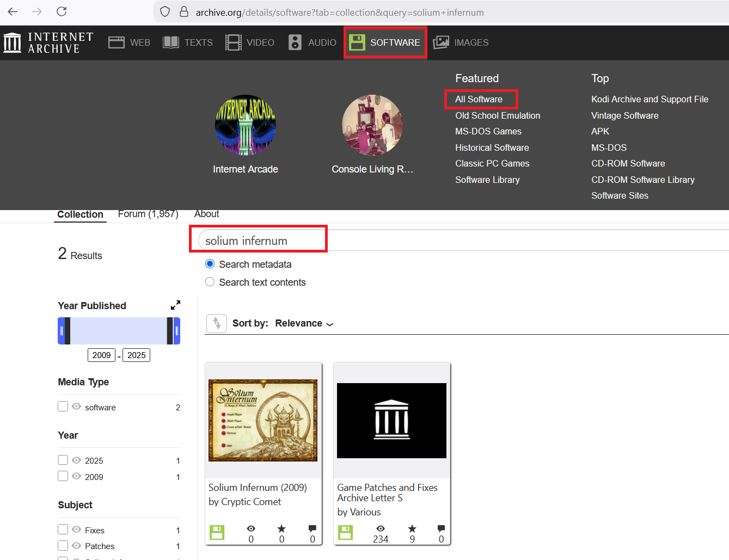Click the browser address bar URL
Viewport: 729px width, 560px height.
[x=340, y=12]
